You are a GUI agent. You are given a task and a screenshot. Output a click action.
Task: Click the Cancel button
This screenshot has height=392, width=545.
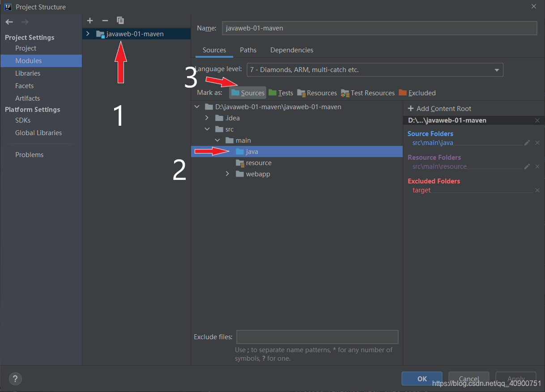pyautogui.click(x=469, y=379)
